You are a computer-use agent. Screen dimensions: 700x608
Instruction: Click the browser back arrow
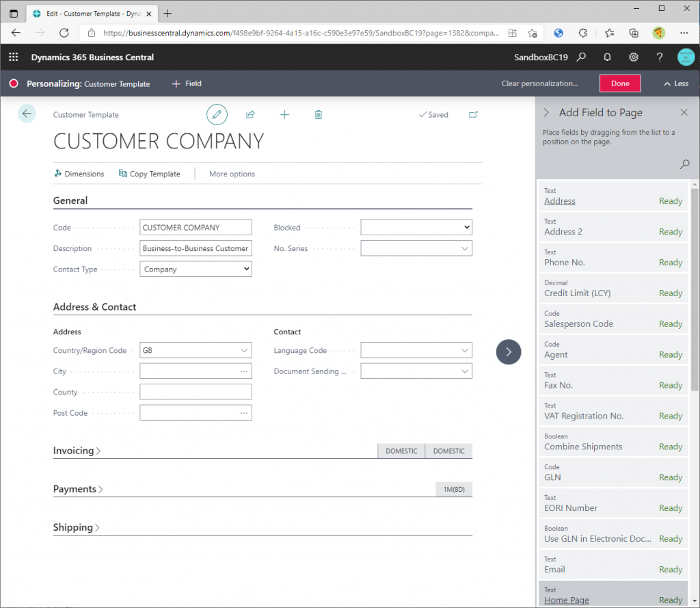pos(16,33)
